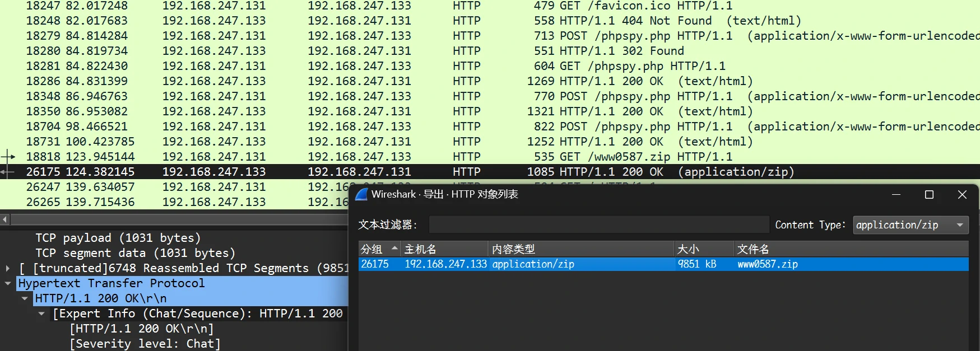
Task: Expand the Reassembled TCP Segments node
Action: click(x=8, y=268)
